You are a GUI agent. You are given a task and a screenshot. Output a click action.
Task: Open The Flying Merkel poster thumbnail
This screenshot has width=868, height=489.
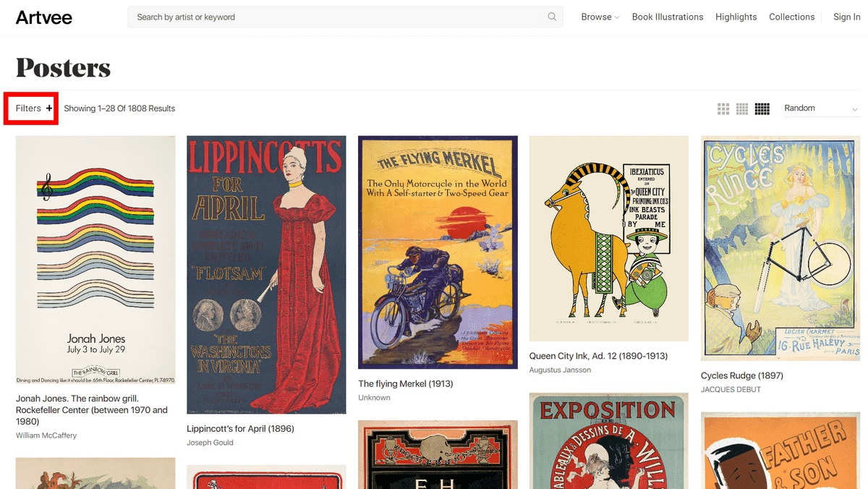[438, 252]
